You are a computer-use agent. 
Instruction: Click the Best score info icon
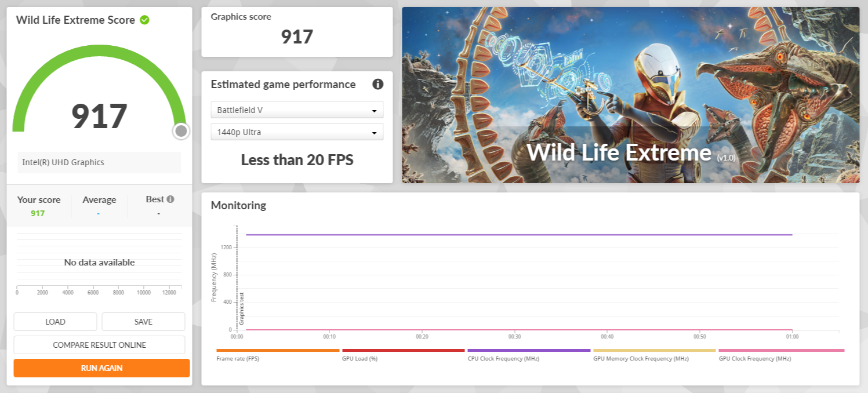170,199
